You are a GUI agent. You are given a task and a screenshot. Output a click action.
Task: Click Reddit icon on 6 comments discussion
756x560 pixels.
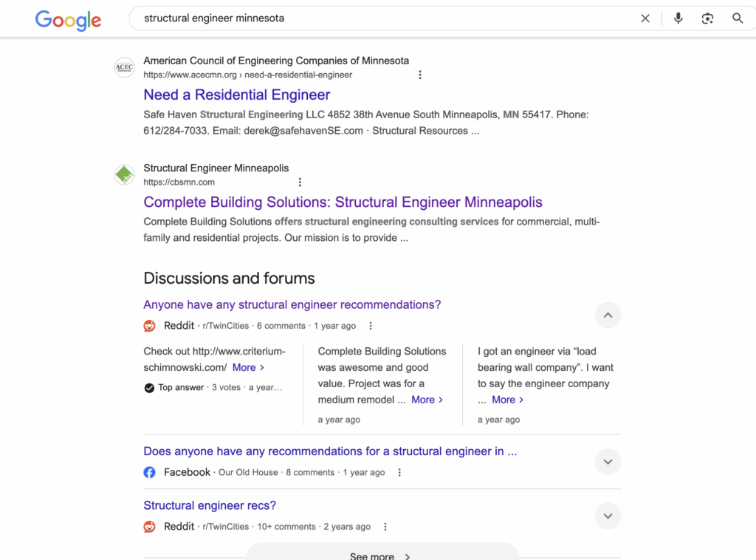coord(149,326)
